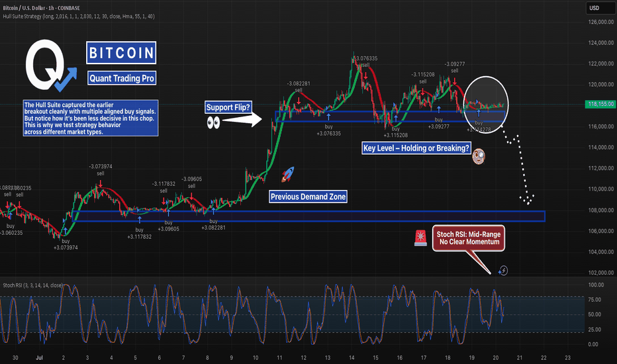Open Stoch RSI indicator legend
Viewport: 617px width, 364px height.
click(32, 285)
